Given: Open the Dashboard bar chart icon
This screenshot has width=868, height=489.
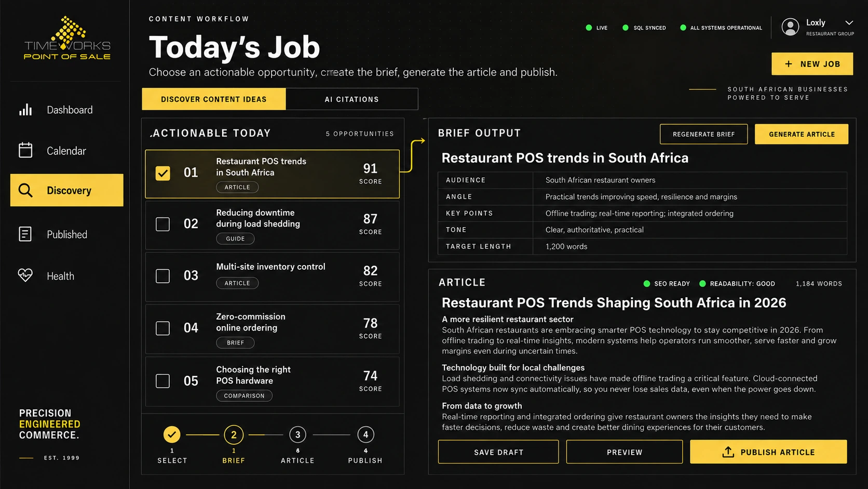Looking at the screenshot, I should point(25,110).
